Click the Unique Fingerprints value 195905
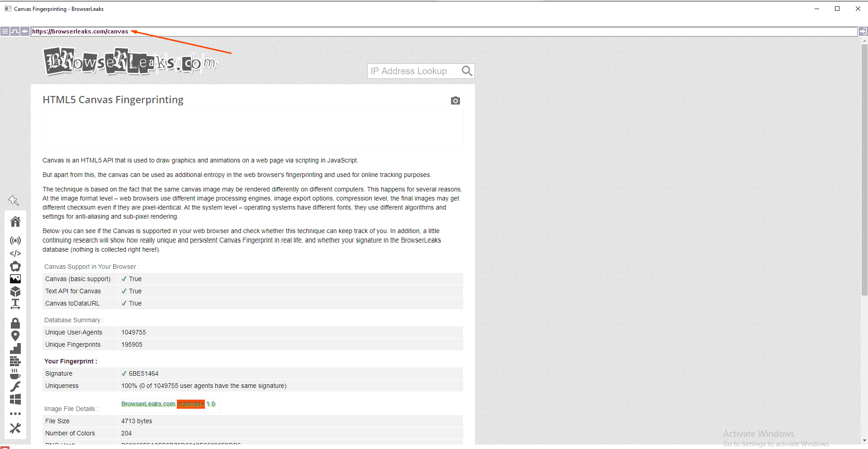Viewport: 868px width, 449px height. (x=132, y=344)
